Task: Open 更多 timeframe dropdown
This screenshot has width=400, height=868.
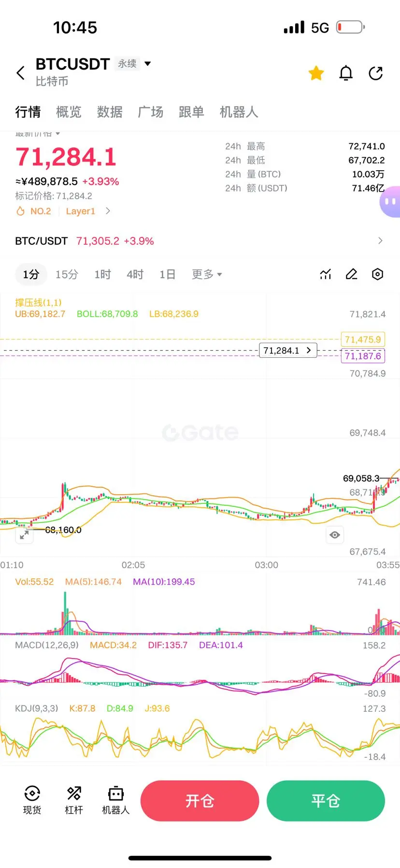Action: pos(207,274)
